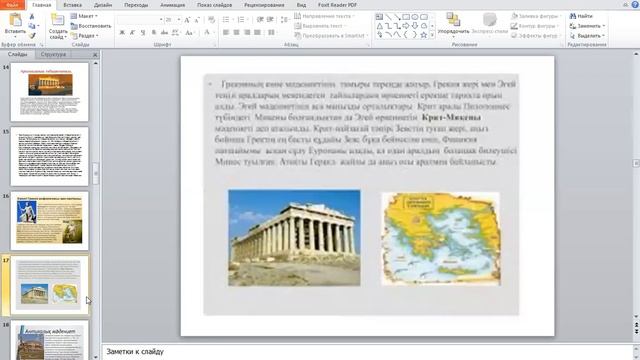Click the Create slide (Создать слайд) icon

click(58, 20)
